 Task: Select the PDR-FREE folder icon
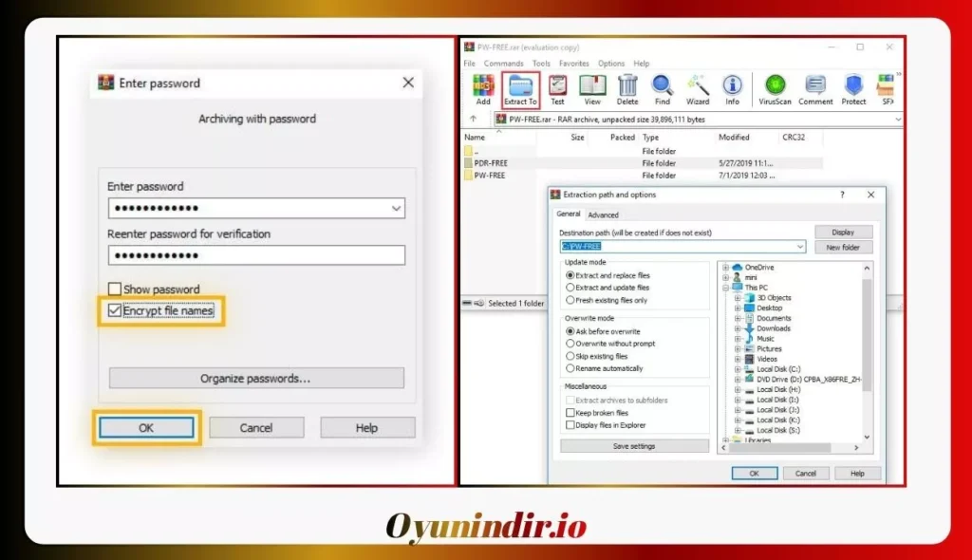point(469,163)
